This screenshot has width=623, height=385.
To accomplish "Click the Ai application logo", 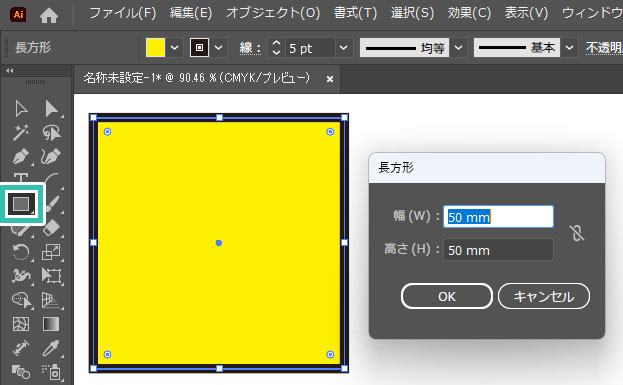I will click(x=18, y=15).
